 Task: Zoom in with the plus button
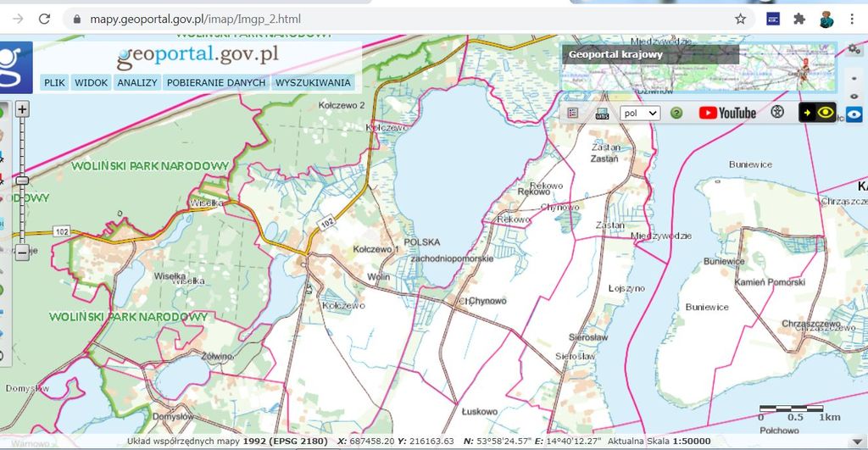(23, 109)
